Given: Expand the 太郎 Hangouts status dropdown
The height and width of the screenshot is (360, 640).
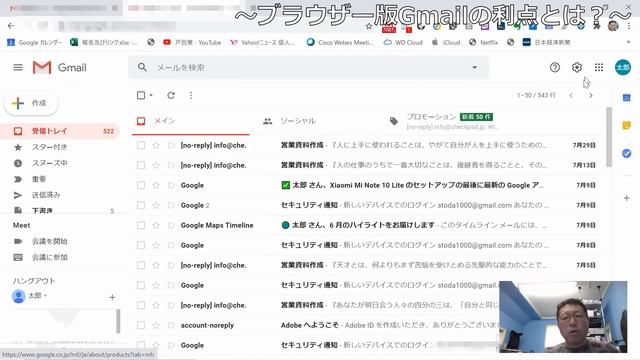Looking at the screenshot, I should (x=45, y=296).
